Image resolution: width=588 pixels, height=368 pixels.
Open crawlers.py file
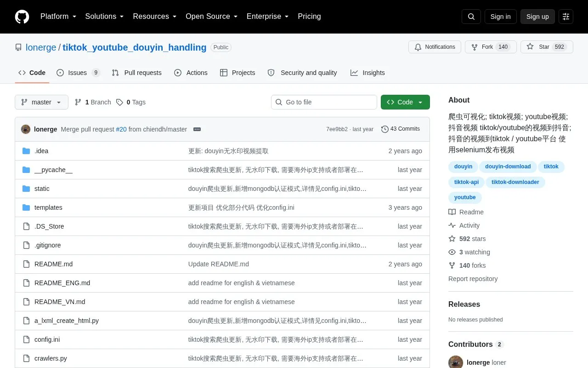(51, 358)
